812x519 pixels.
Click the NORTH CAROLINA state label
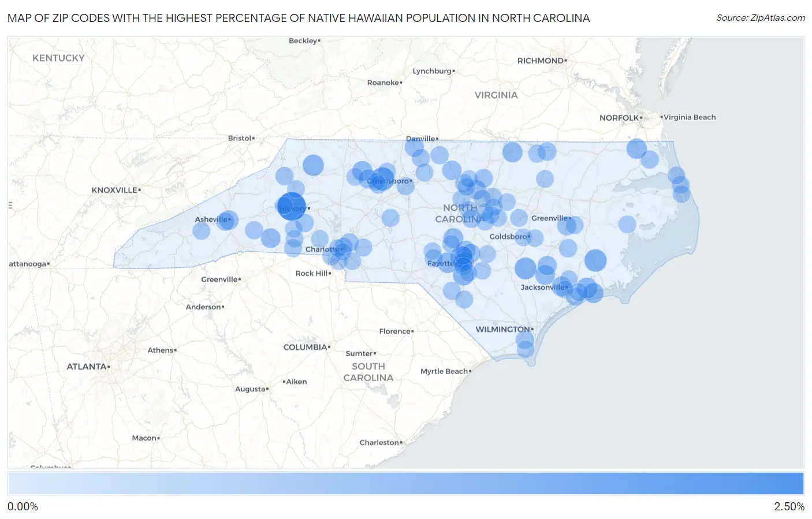(x=460, y=214)
